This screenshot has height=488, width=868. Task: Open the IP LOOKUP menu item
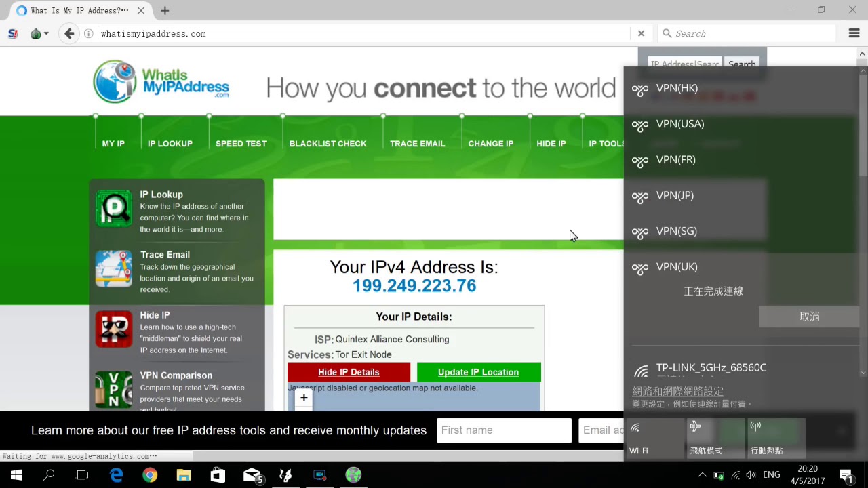click(170, 144)
